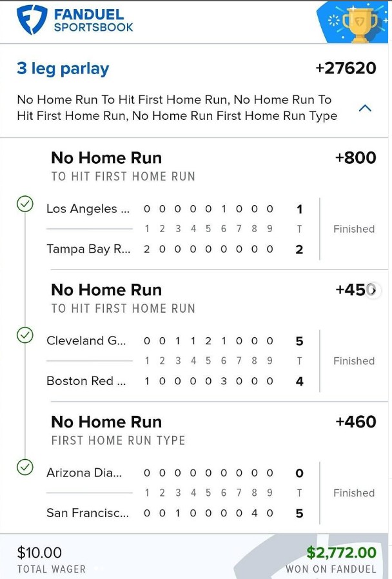This screenshot has height=579, width=392.
Task: Open the 3 leg parlay title
Action: tap(63, 68)
